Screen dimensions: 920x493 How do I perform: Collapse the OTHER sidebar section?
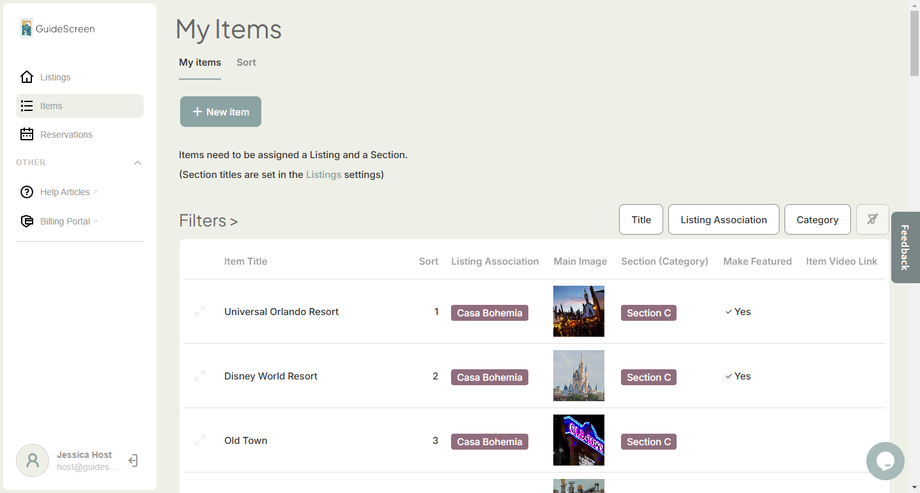pyautogui.click(x=137, y=163)
